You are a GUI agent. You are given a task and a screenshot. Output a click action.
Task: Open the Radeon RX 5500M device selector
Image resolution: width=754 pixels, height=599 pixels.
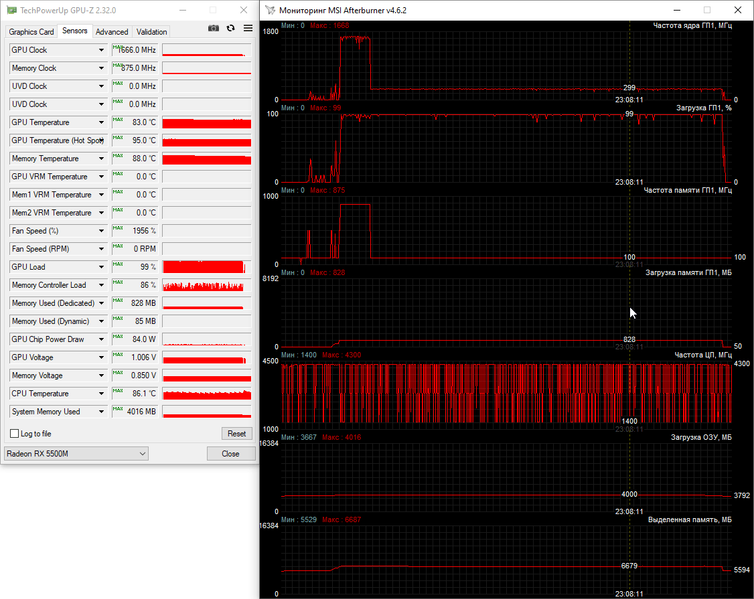[76, 453]
